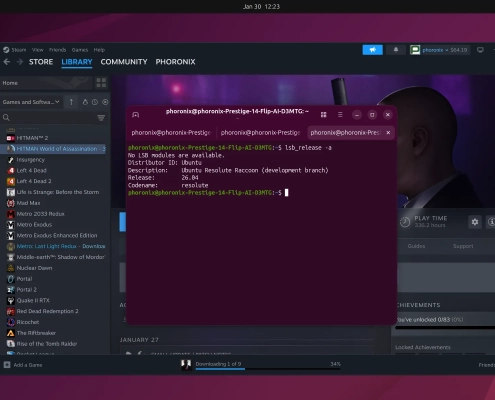Select Left 4 Dead 2 in library
Viewport: 495px width, 400px height.
[34, 181]
